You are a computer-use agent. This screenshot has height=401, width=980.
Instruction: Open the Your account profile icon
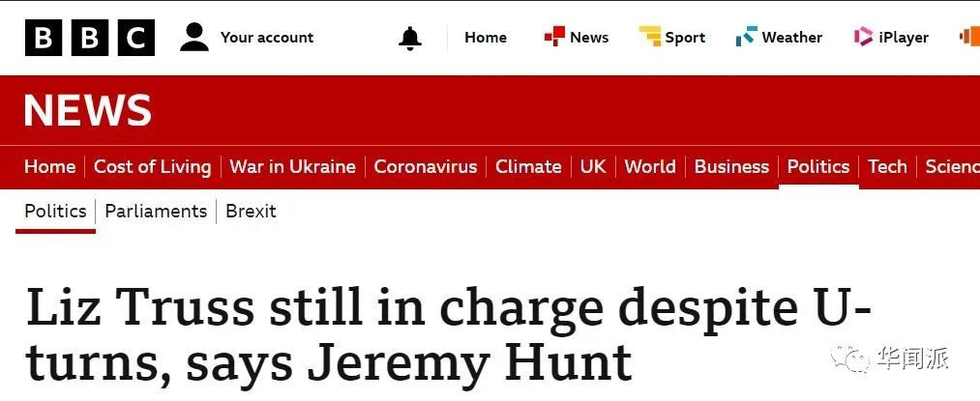(x=194, y=38)
